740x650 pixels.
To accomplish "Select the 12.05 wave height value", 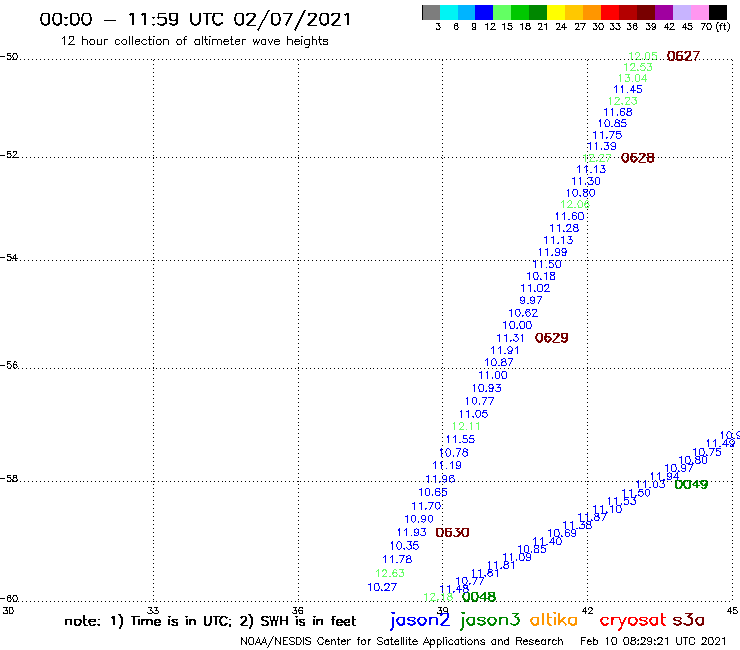I will (x=643, y=56).
